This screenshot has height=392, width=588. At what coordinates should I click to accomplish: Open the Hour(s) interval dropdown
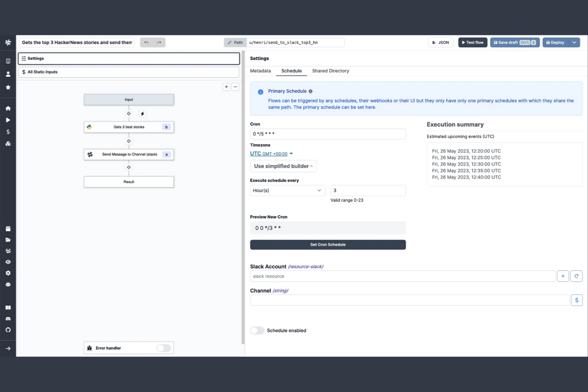pos(288,191)
